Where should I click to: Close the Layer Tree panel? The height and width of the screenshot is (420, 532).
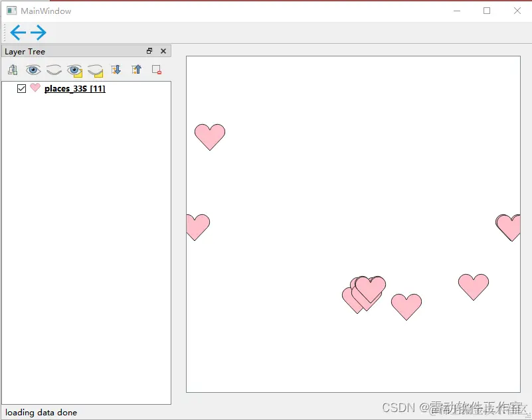tap(163, 51)
